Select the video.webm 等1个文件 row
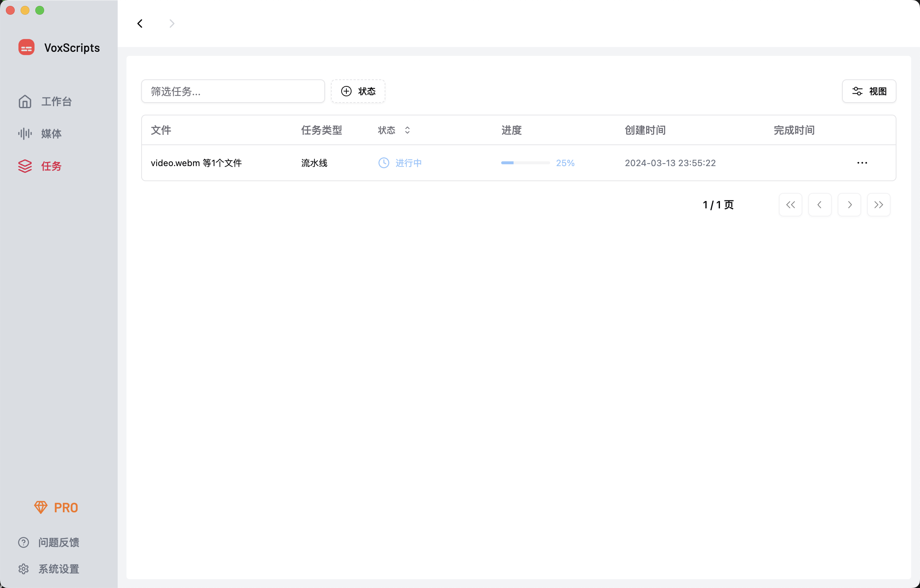Viewport: 920px width, 588px height. [519, 163]
